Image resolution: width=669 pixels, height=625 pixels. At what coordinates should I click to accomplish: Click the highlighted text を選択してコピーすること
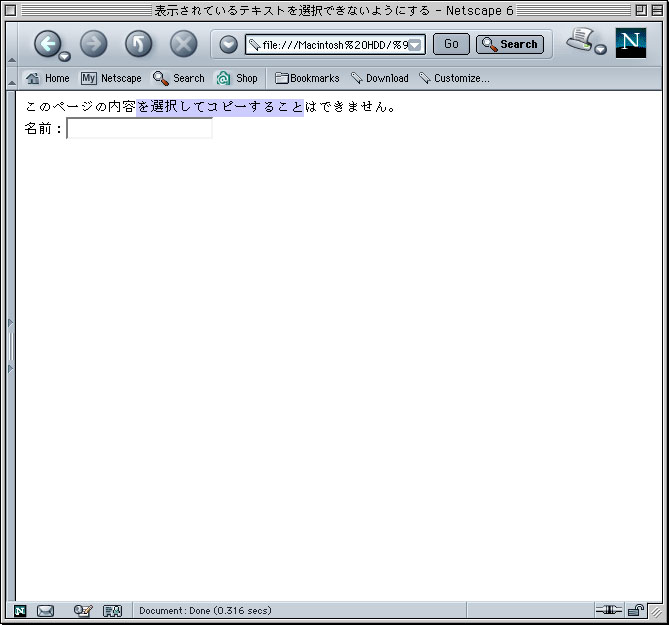pyautogui.click(x=220, y=107)
